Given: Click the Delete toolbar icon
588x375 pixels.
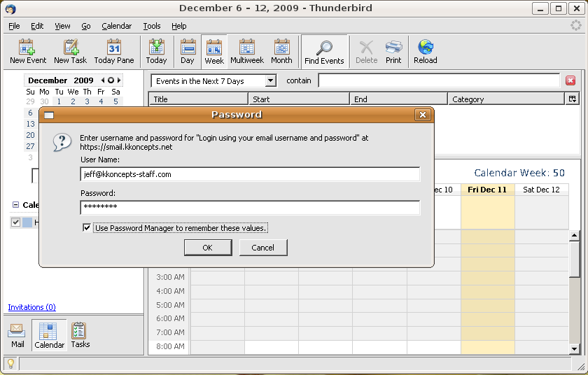Looking at the screenshot, I should (x=366, y=52).
